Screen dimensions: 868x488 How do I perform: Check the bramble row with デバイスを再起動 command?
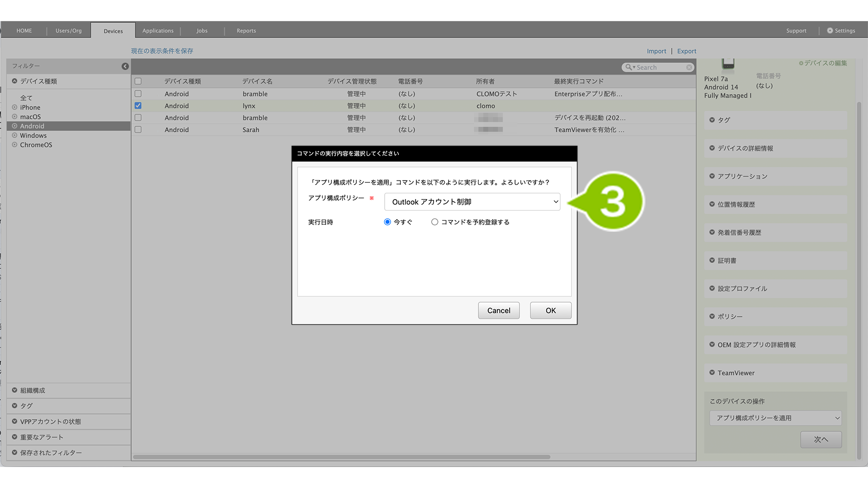click(138, 118)
